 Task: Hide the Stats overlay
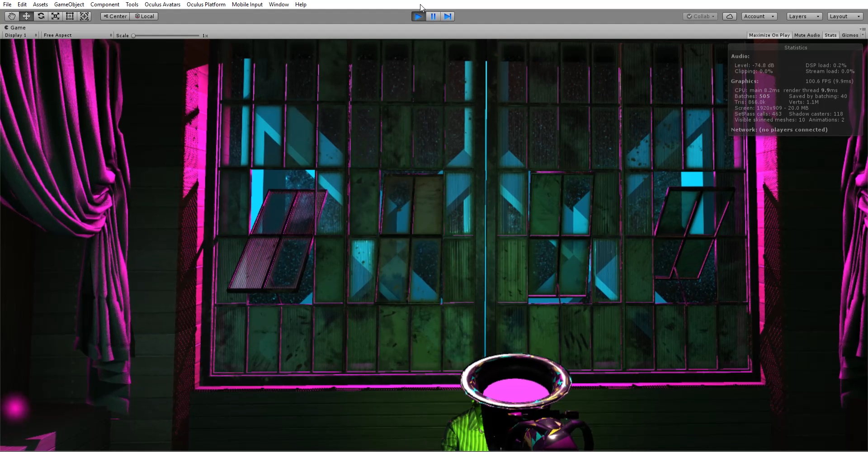[x=830, y=35]
